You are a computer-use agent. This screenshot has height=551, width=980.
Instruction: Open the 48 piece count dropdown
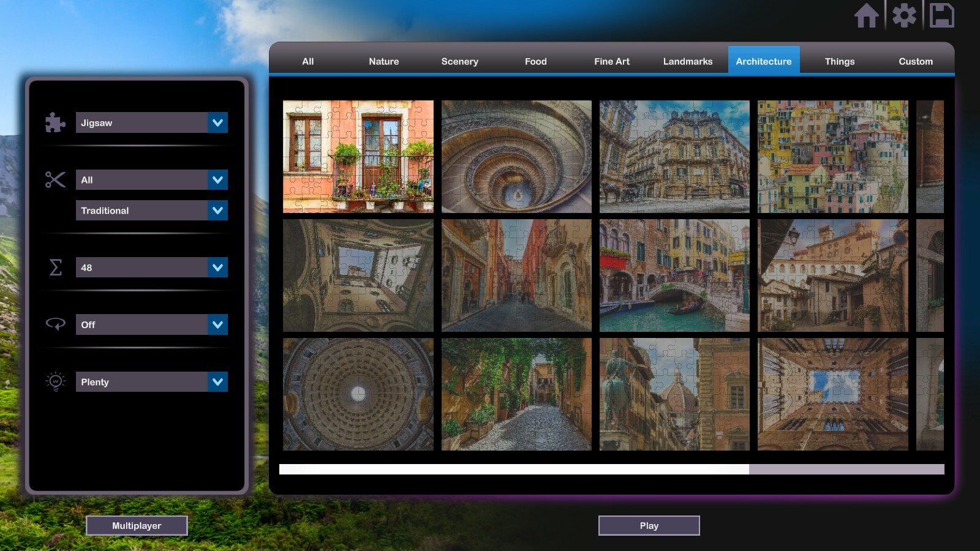[151, 267]
